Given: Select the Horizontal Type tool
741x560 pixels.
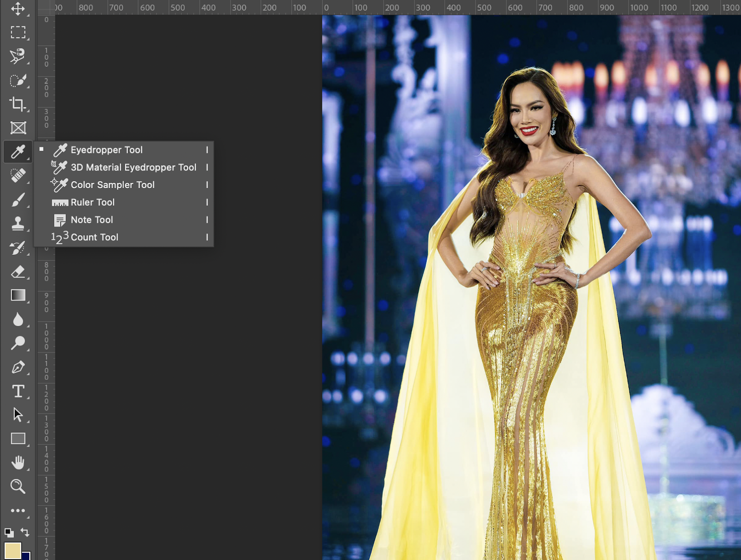Looking at the screenshot, I should click(x=18, y=391).
